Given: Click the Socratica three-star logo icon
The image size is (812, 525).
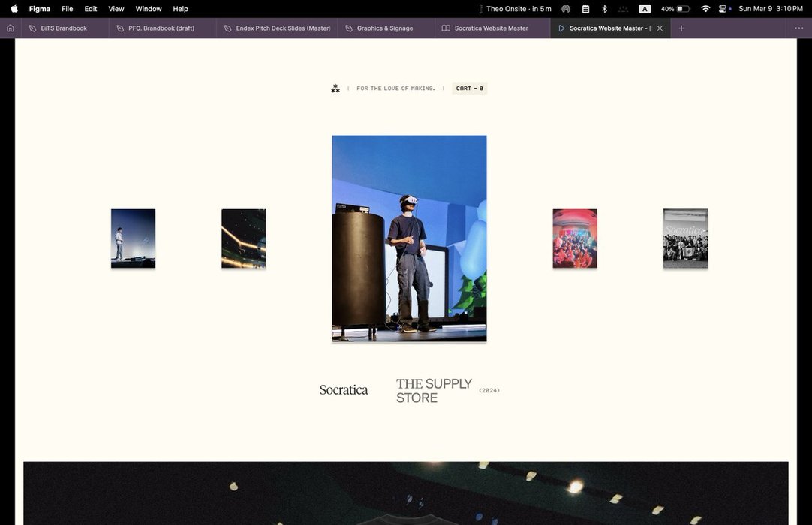Looking at the screenshot, I should pos(335,88).
